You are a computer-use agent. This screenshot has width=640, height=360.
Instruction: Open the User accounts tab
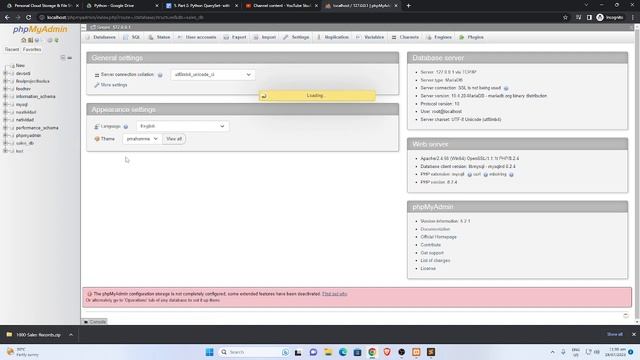[197, 37]
